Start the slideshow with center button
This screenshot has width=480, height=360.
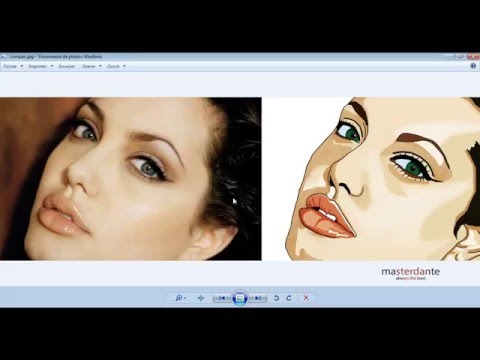pos(240,298)
